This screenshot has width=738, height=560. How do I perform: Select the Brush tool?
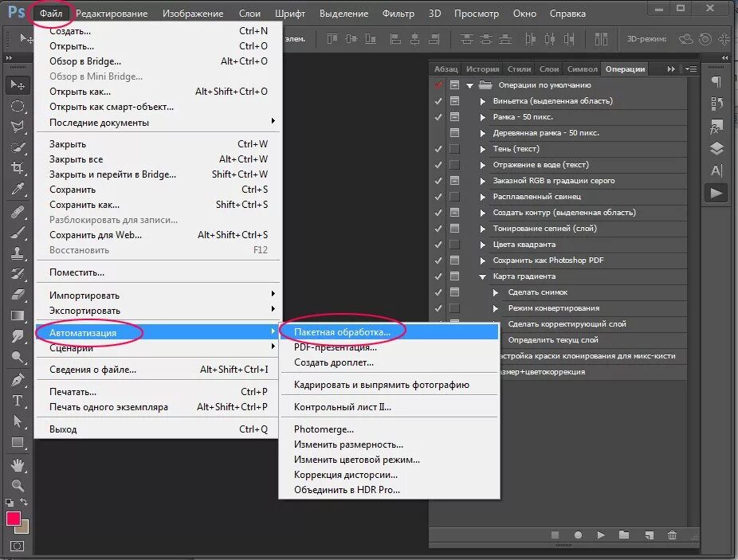(18, 233)
